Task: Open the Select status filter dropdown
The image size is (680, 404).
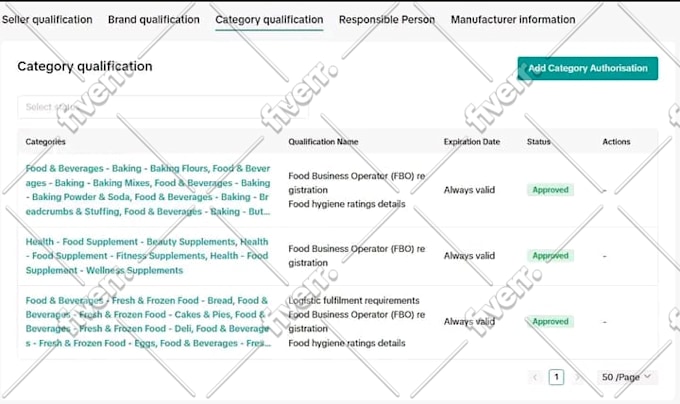Action: 163,107
